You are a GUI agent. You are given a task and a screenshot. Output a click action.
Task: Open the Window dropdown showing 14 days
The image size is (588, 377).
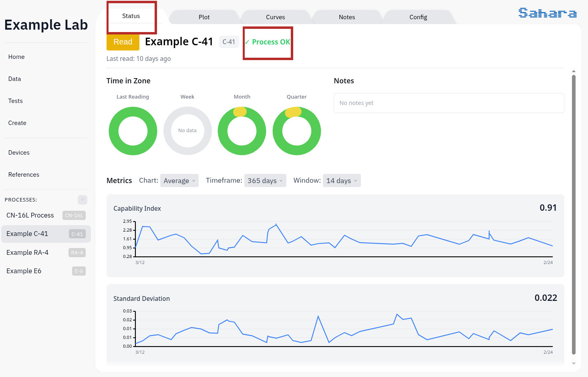coord(342,180)
